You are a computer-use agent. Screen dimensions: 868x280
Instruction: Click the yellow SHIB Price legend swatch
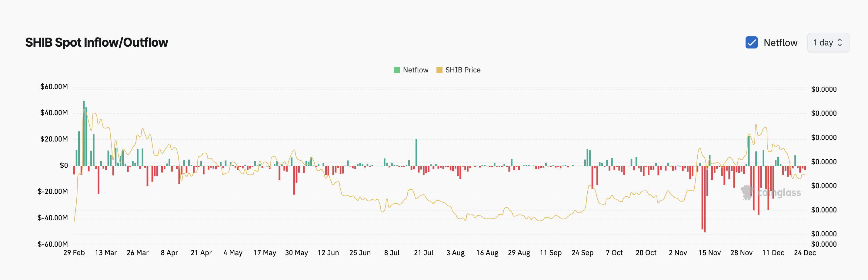point(439,70)
